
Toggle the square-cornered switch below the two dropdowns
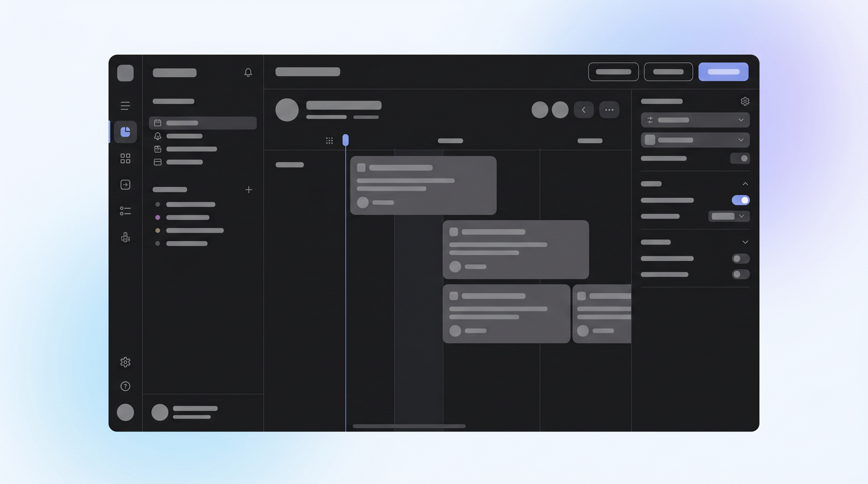740,158
